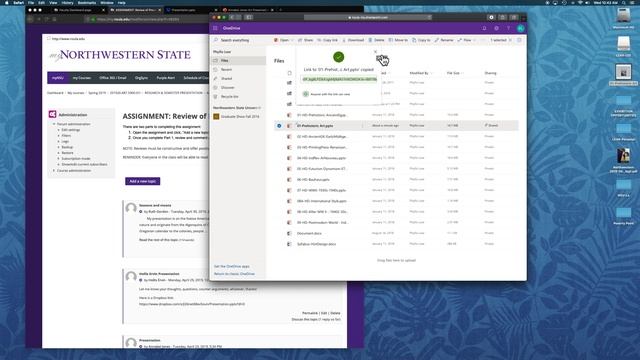The width and height of the screenshot is (640, 360).
Task: Open the Syllabus docx file
Action: [x=316, y=244]
